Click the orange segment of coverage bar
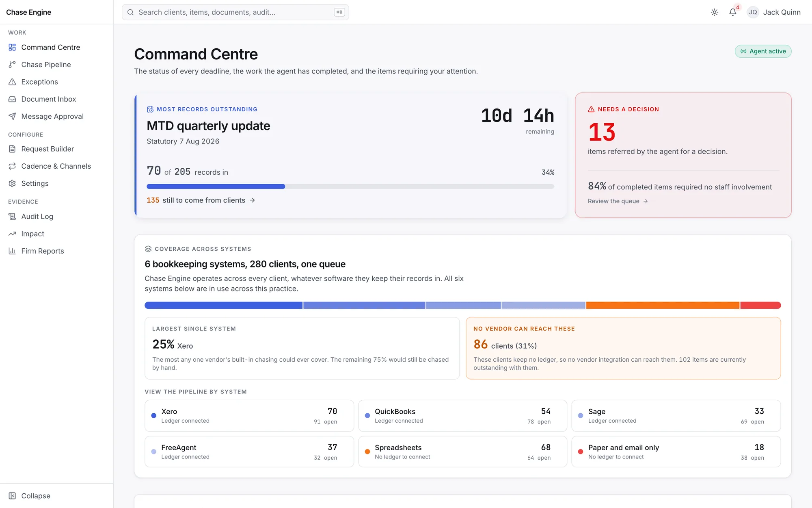The image size is (812, 508). pyautogui.click(x=663, y=305)
